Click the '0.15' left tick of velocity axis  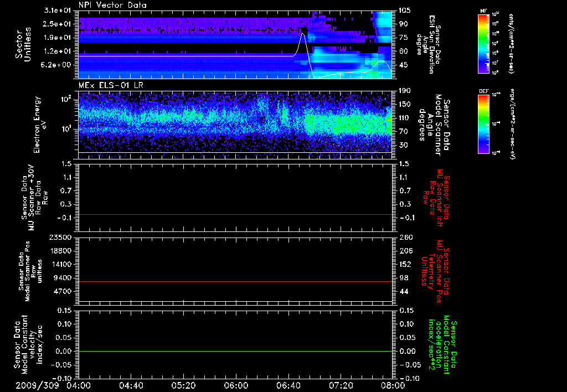[x=64, y=311]
